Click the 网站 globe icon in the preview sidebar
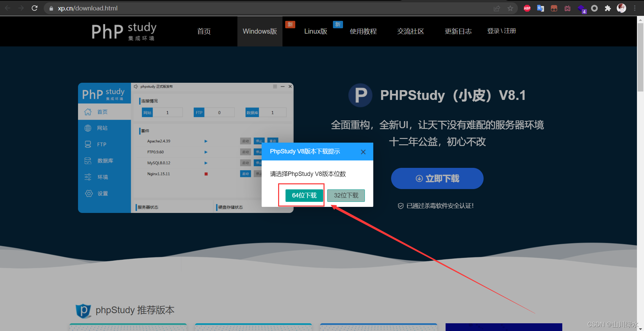The image size is (644, 331). pos(88,128)
